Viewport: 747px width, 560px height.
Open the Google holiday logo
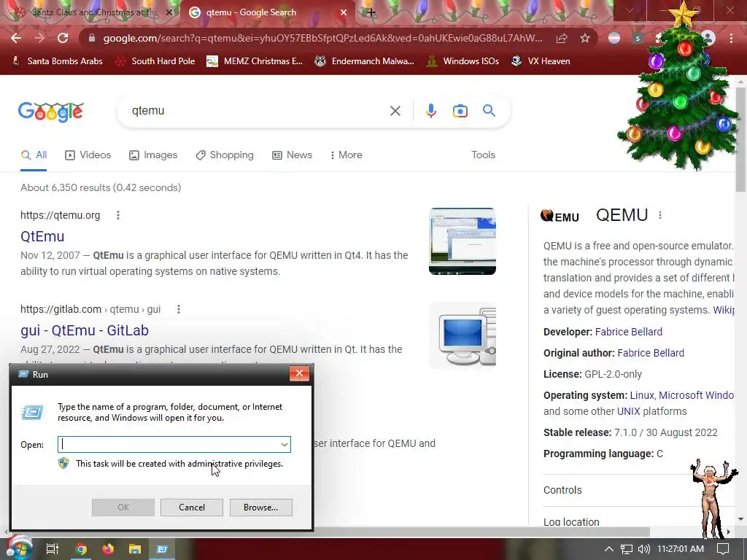50,112
